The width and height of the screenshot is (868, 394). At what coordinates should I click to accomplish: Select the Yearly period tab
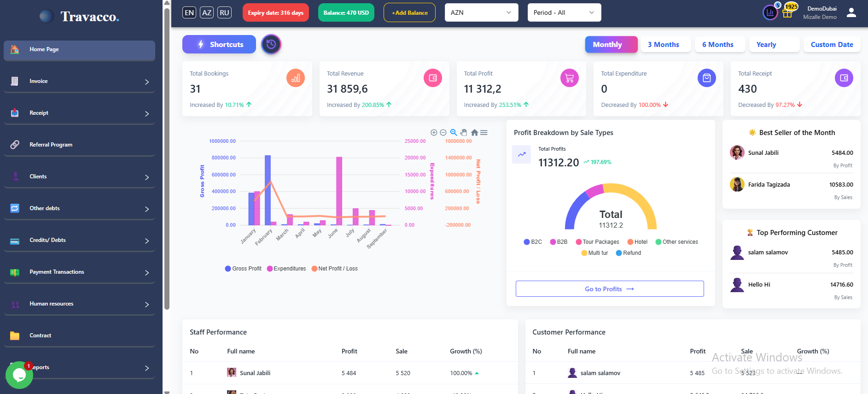click(x=766, y=45)
